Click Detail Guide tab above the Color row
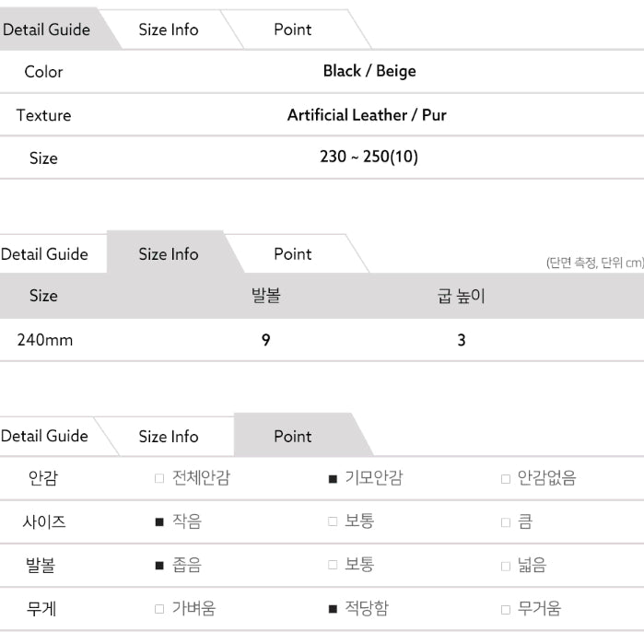Viewport: 644px width, 644px height. click(x=46, y=29)
